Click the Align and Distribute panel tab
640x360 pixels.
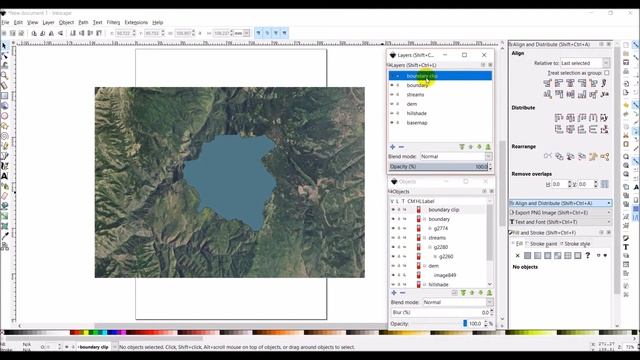tap(560, 203)
